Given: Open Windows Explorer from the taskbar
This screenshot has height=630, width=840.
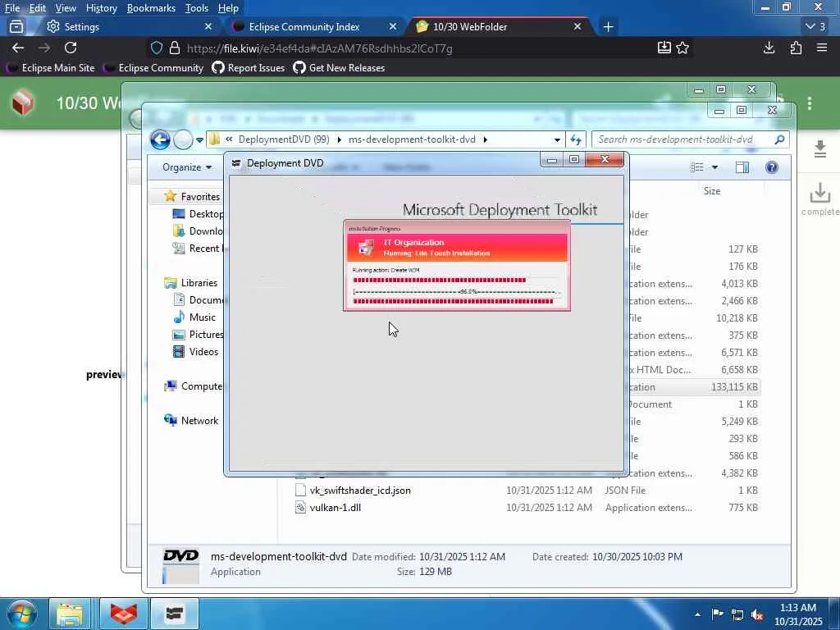Looking at the screenshot, I should [x=71, y=614].
